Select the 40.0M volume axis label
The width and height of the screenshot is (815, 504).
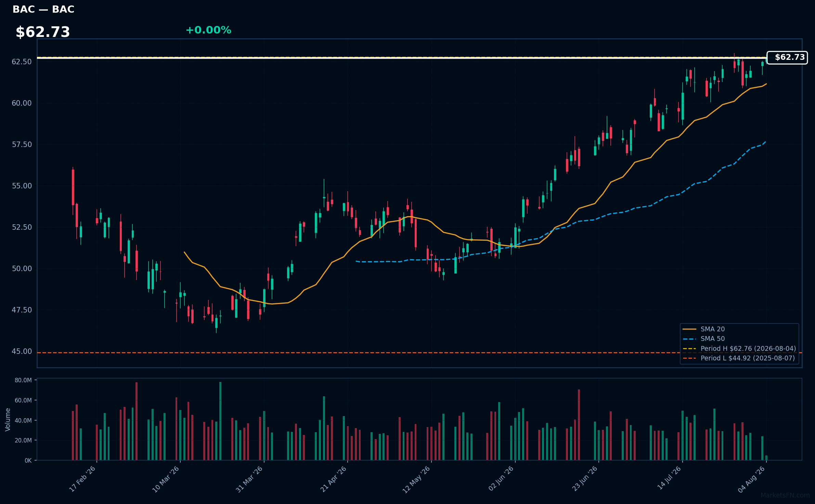23,421
